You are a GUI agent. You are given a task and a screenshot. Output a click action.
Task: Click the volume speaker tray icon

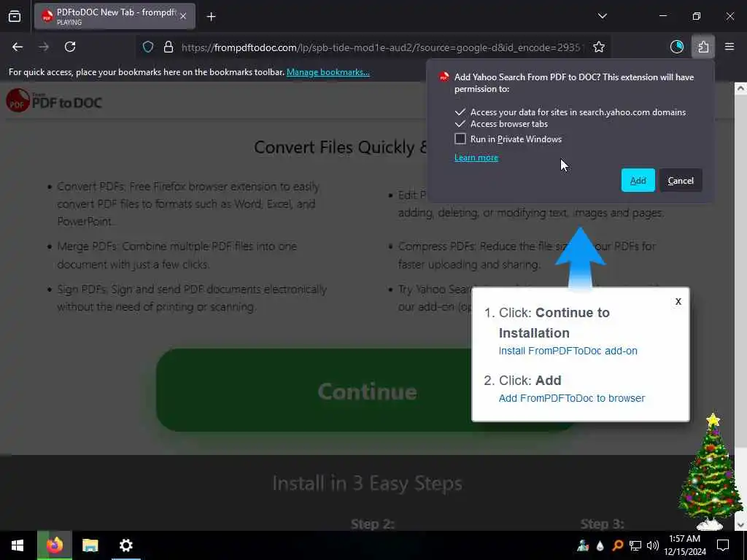pos(653,545)
